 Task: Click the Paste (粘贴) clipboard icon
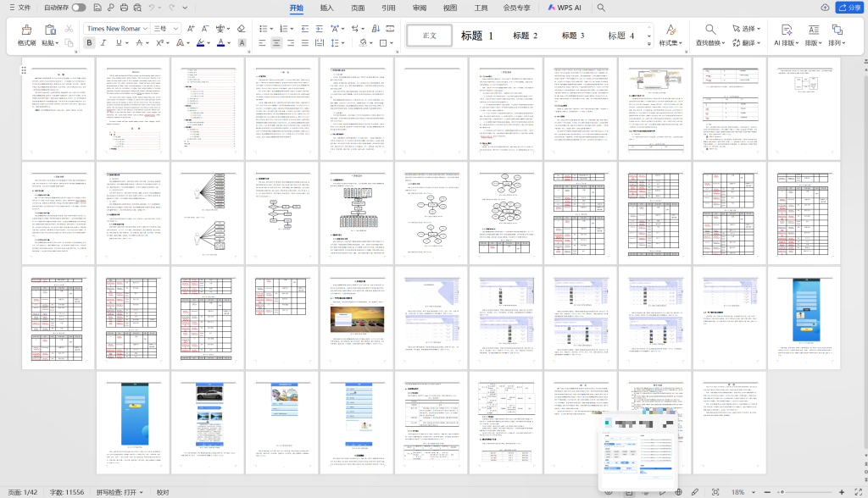click(x=50, y=30)
